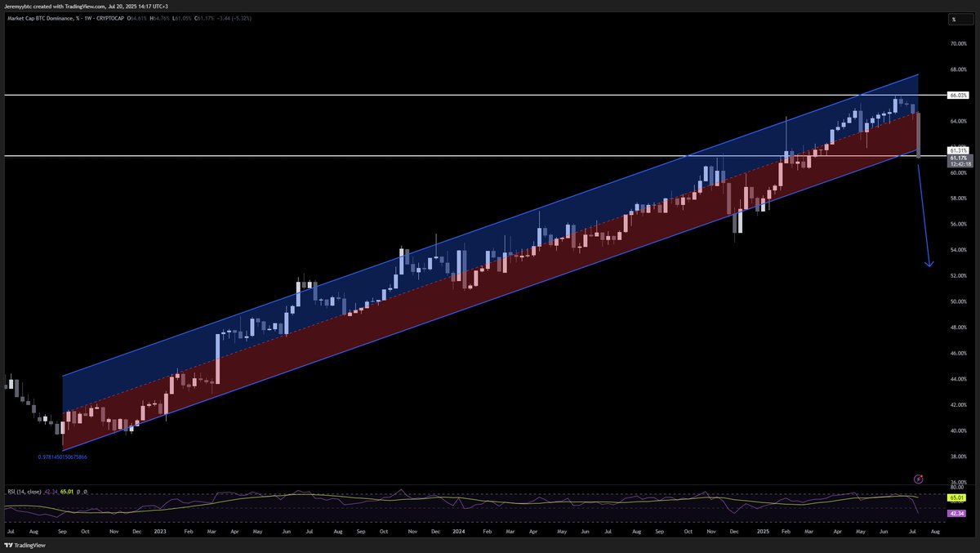
Task: Click the RSI (14, close) indicator legend
Action: 25,492
